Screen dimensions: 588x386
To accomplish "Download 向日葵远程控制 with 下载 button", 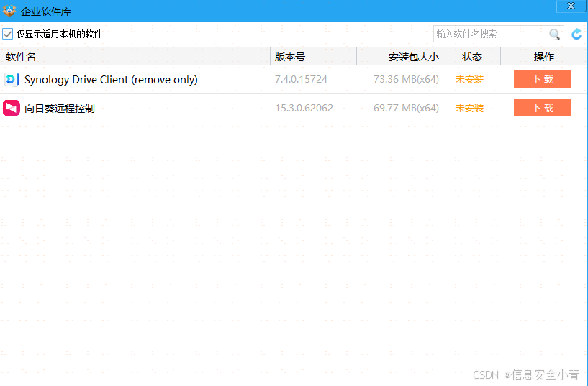I will [x=542, y=108].
